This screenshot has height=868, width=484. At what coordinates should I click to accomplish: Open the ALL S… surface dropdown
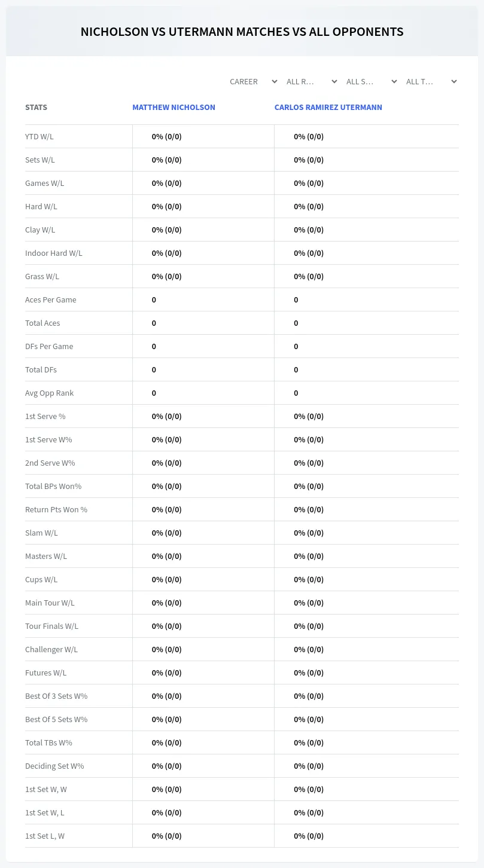pyautogui.click(x=371, y=81)
